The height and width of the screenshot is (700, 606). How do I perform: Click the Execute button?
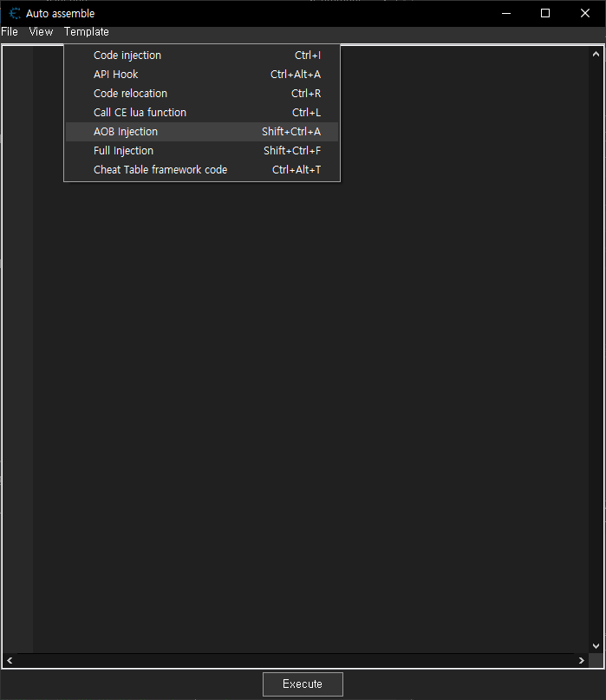(x=303, y=684)
